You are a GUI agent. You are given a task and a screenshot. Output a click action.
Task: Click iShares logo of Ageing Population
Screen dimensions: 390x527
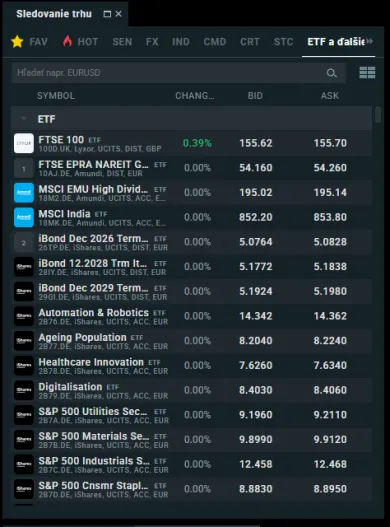(x=24, y=341)
